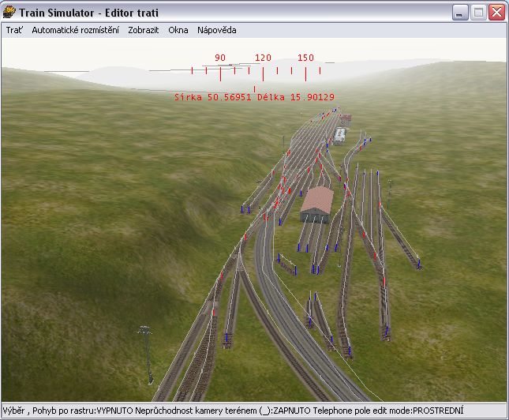The image size is (509, 420).
Task: Close the Editor trati window
Action: pos(497,13)
